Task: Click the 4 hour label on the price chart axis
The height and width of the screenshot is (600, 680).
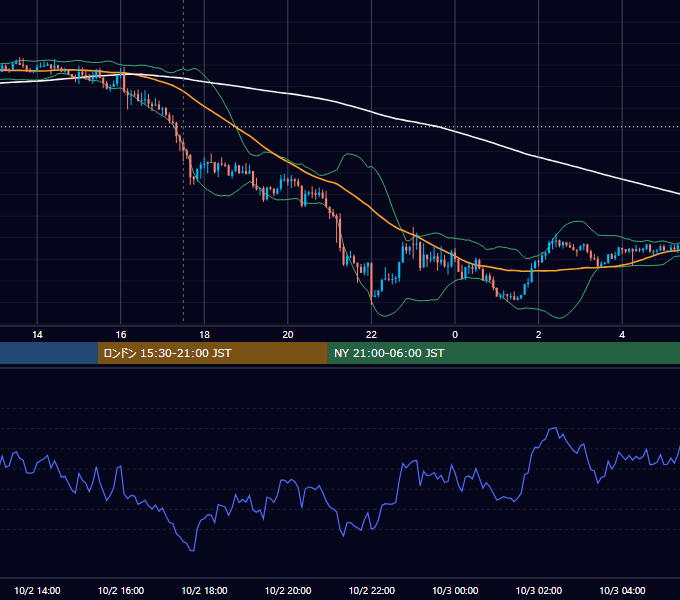Action: 622,335
